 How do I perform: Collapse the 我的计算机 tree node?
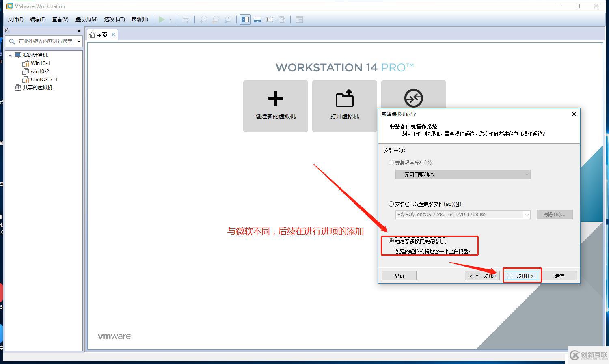coord(10,55)
